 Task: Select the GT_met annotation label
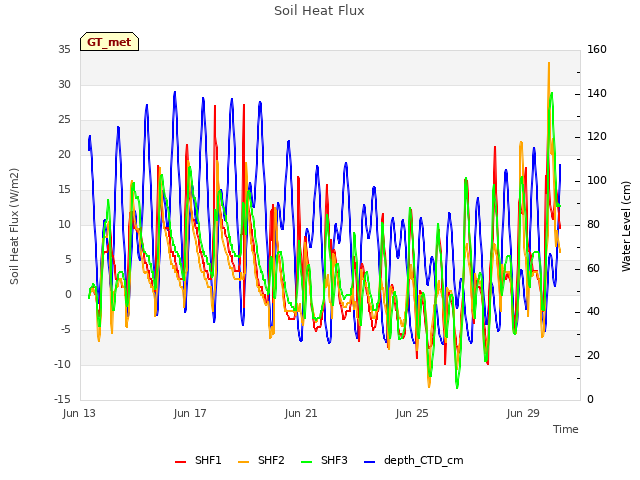[109, 42]
